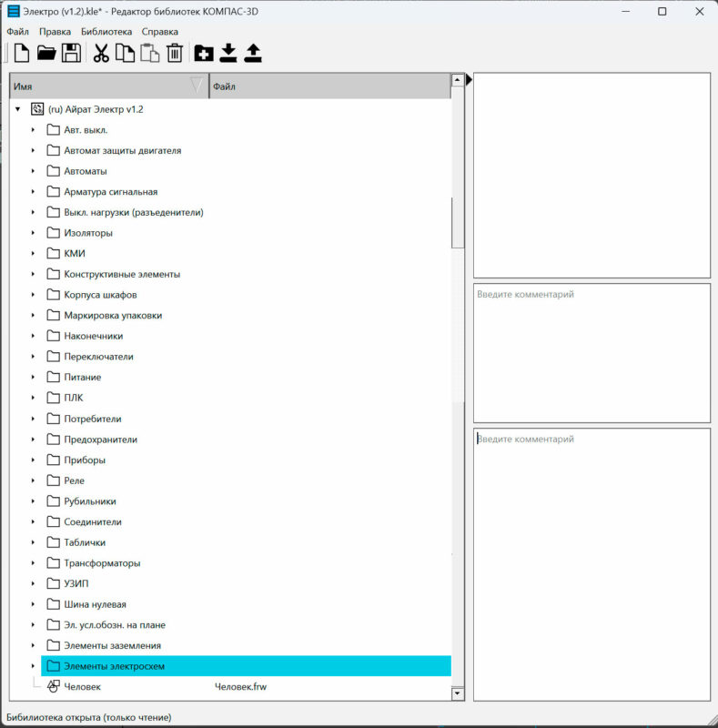This screenshot has height=728, width=718.
Task: Expand the Авт. выкл. folder
Action: click(x=33, y=130)
